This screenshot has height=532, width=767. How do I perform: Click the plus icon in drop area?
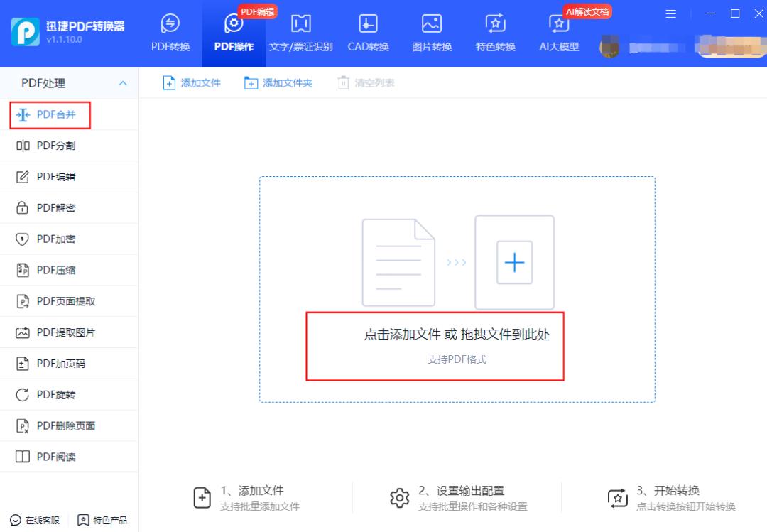pyautogui.click(x=514, y=263)
